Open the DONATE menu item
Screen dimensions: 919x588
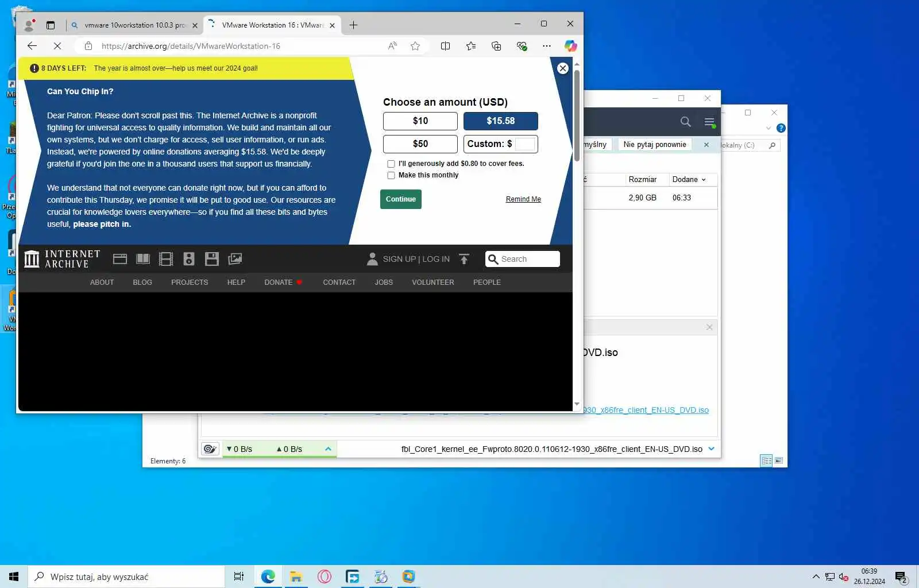283,283
